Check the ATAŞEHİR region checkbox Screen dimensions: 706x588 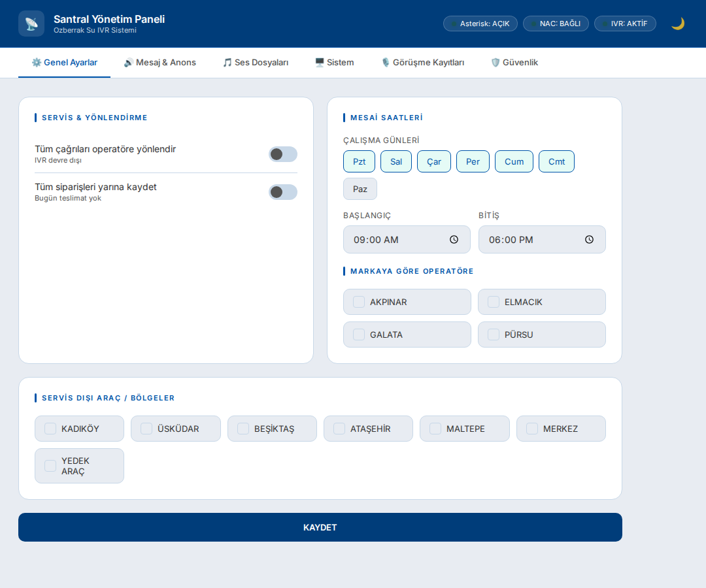point(339,429)
